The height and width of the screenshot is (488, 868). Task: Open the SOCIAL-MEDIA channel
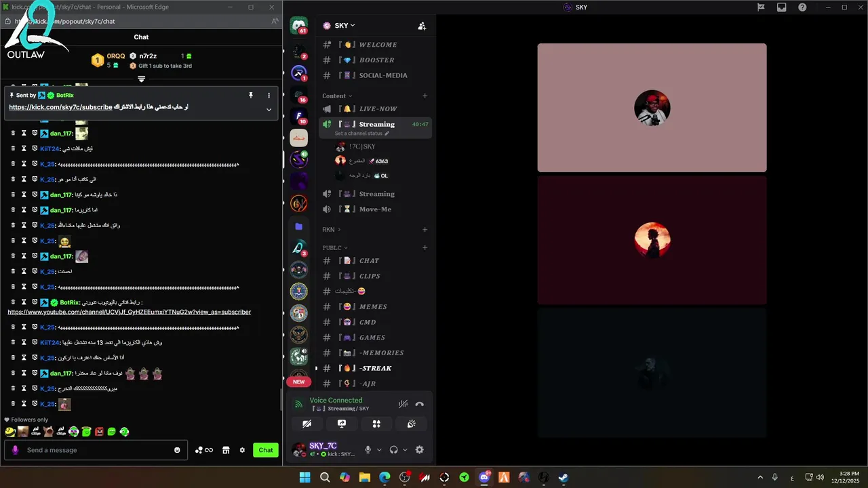375,75
